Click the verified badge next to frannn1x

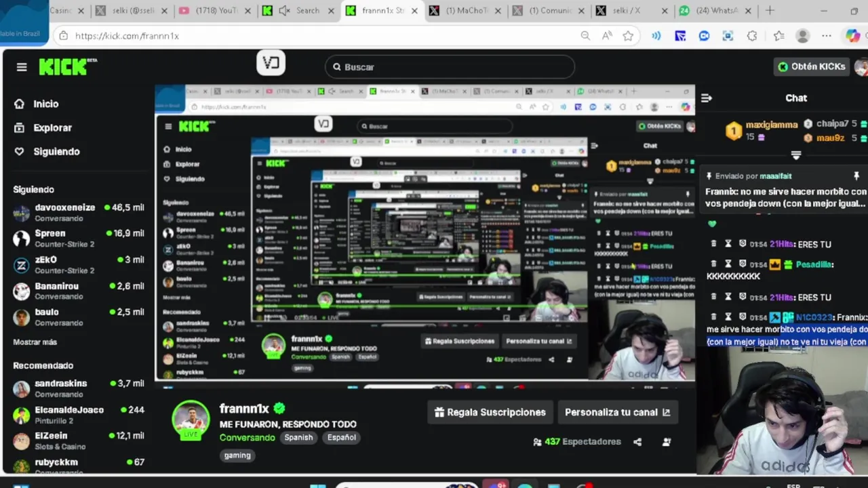point(279,409)
